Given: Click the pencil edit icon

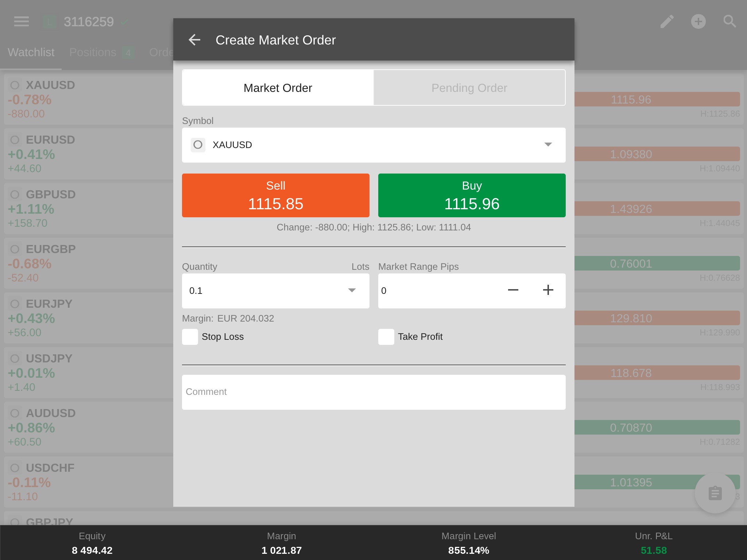Looking at the screenshot, I should coord(667,22).
